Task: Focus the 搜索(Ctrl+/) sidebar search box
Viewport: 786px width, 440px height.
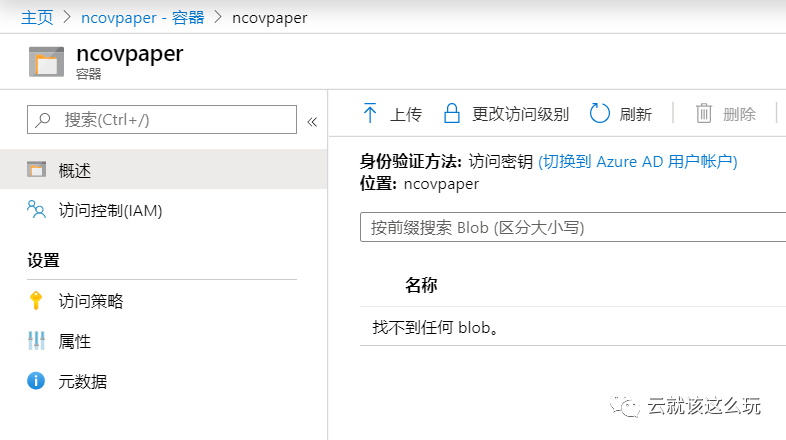Action: [x=162, y=120]
